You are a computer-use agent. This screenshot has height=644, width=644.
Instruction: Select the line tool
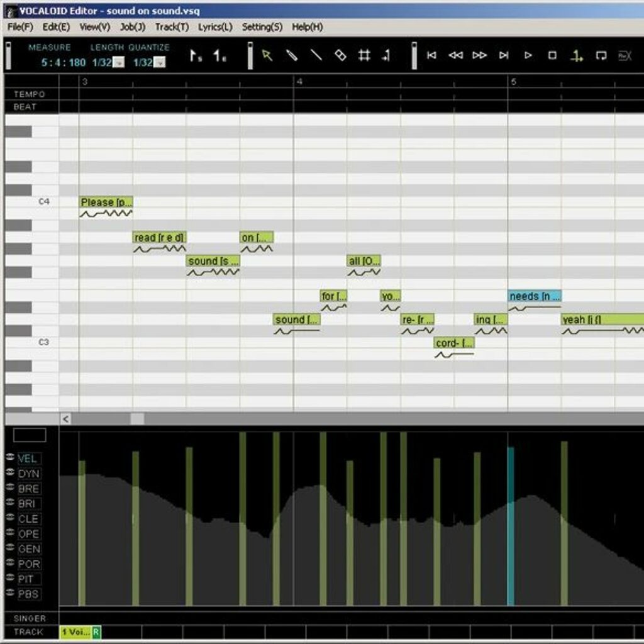click(x=316, y=55)
